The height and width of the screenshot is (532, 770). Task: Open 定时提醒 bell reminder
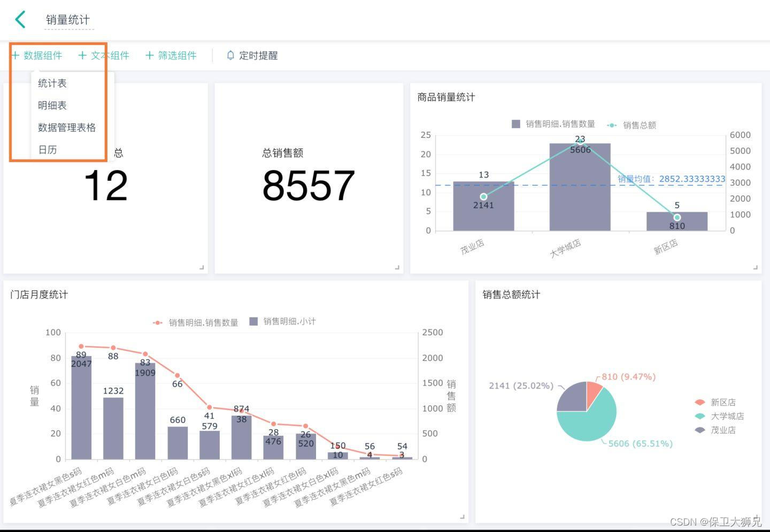click(x=252, y=55)
